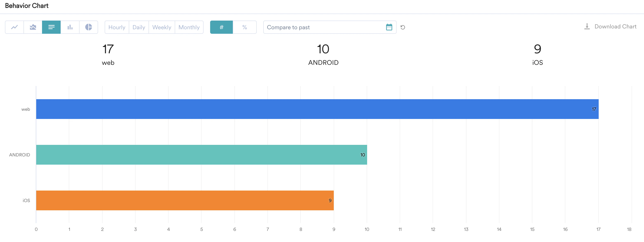Select Hourly granularity

pos(117,27)
